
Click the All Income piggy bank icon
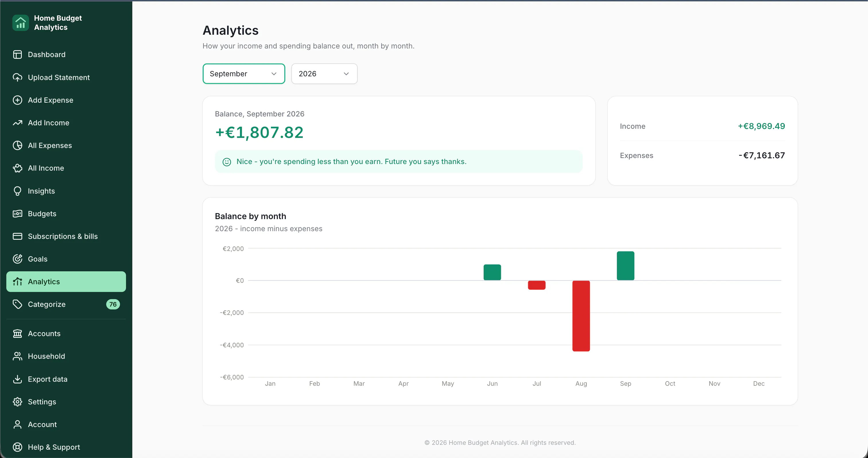pos(18,168)
